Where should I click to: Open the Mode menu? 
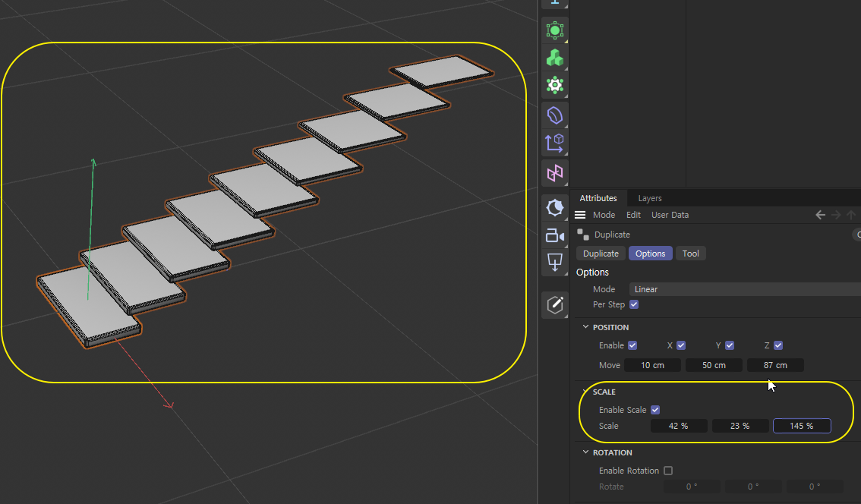coord(604,215)
